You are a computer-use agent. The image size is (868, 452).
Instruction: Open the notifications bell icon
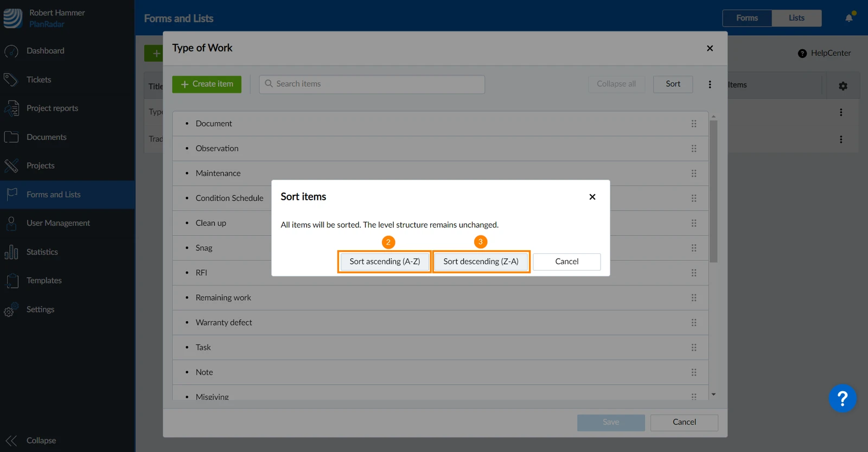(x=849, y=18)
